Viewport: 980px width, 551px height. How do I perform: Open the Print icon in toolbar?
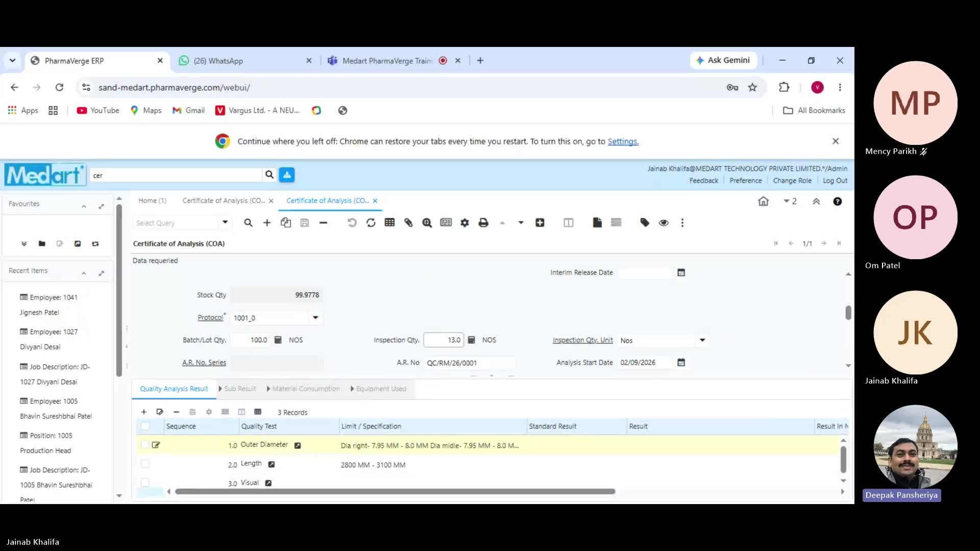(x=483, y=223)
